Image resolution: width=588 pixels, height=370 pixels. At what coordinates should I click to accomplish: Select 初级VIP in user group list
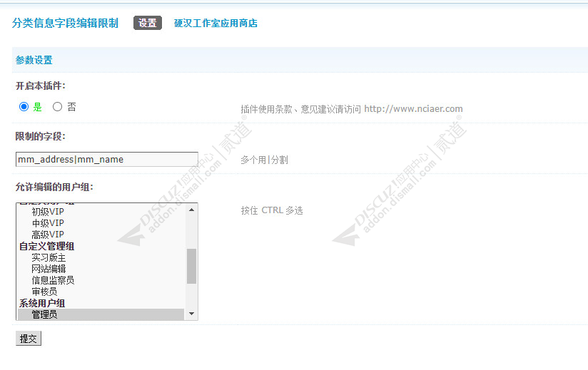point(48,212)
